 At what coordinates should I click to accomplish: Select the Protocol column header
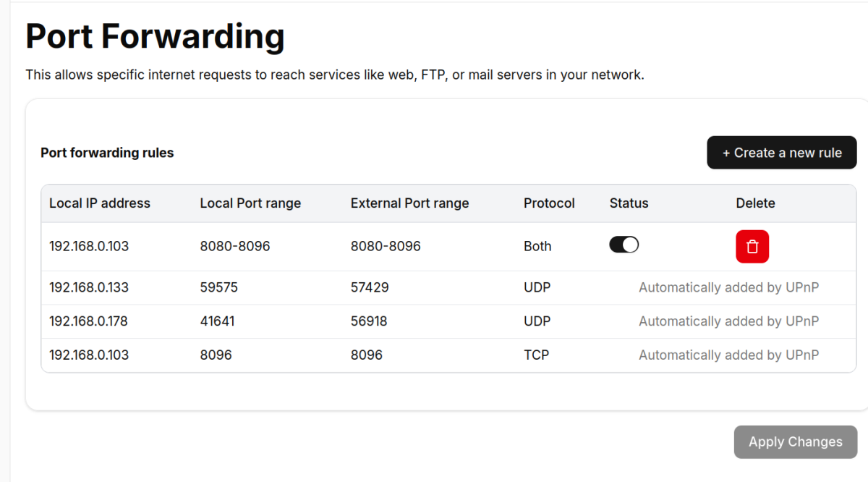[x=549, y=203]
